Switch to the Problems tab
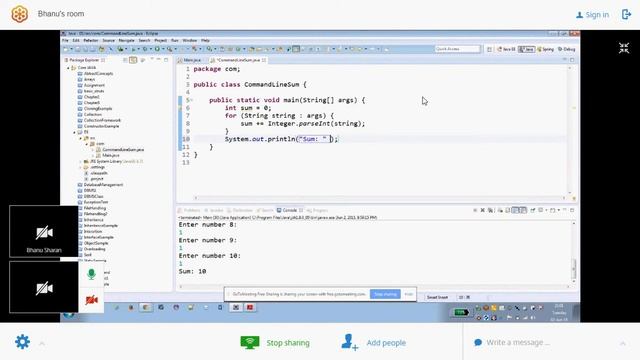This screenshot has width=640, height=360. (189, 210)
